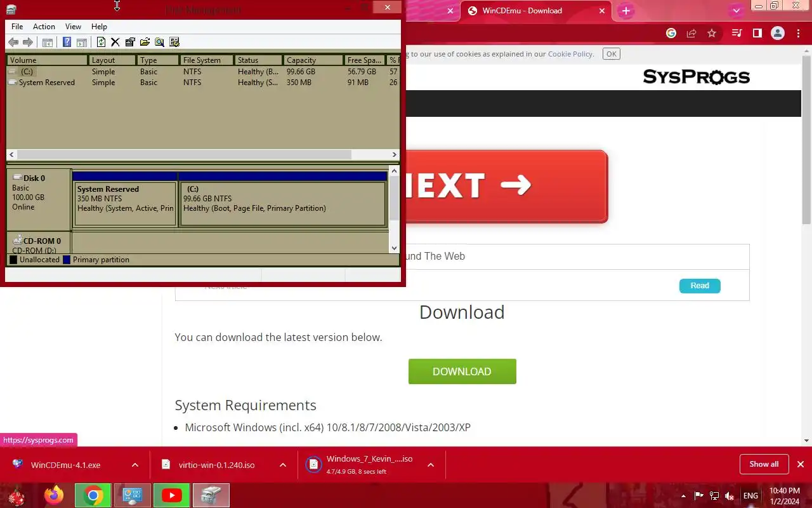The width and height of the screenshot is (812, 508).
Task: Expand Windows_7_Kevin iso download options
Action: 431,465
